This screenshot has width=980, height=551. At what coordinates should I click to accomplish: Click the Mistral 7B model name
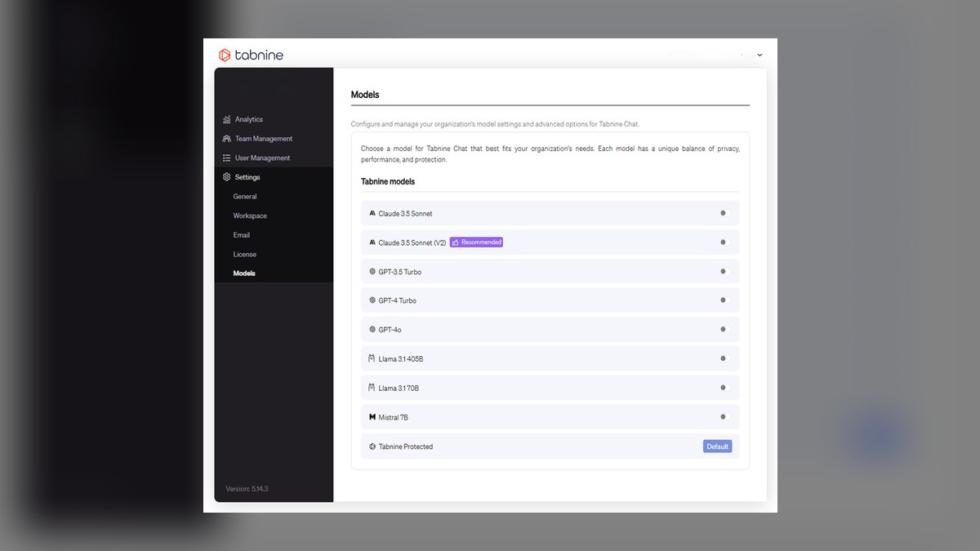(x=394, y=418)
